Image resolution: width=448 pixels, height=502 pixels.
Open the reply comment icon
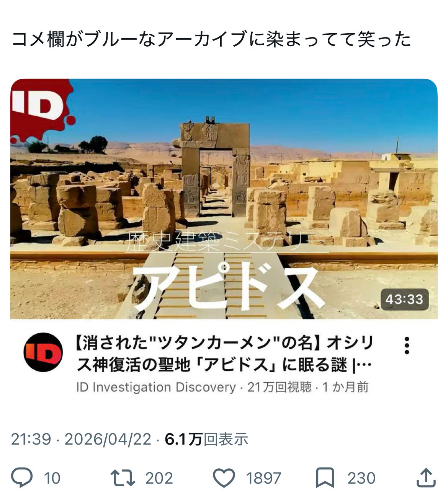22,478
